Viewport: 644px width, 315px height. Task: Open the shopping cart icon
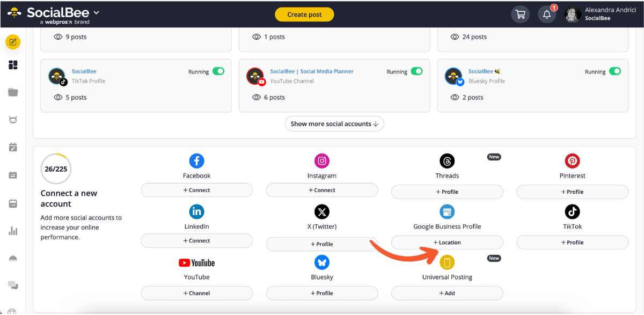[520, 14]
